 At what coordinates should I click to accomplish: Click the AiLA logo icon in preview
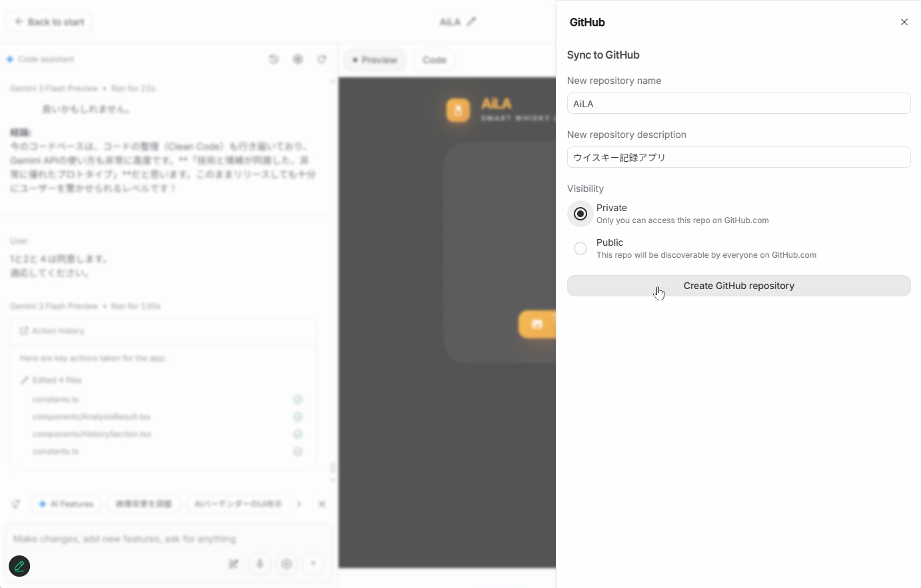click(x=458, y=110)
